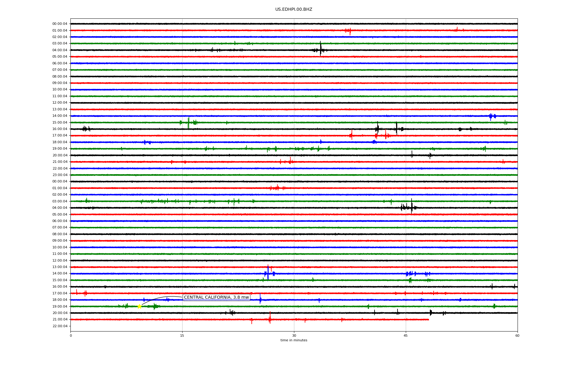The height and width of the screenshot is (368, 588).
Task: Click the CENTRAL CALIFORNIA, 3.8 mw annotation
Action: pyautogui.click(x=216, y=297)
